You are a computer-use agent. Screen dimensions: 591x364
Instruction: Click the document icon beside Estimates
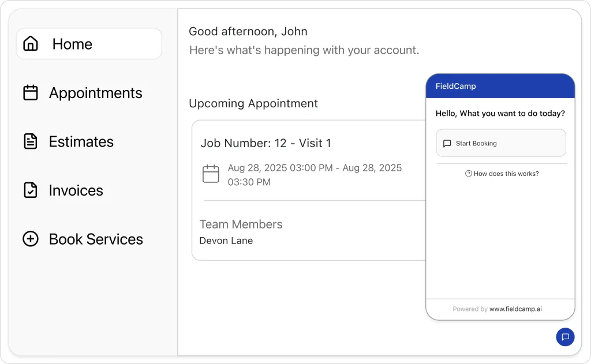tap(31, 141)
